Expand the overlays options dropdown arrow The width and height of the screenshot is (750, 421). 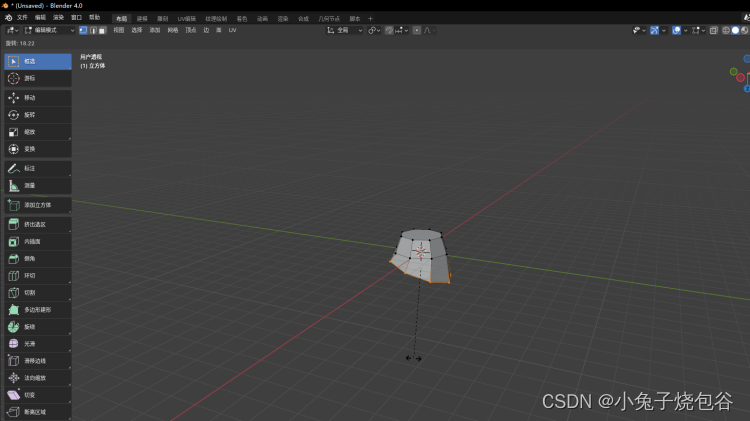click(685, 30)
